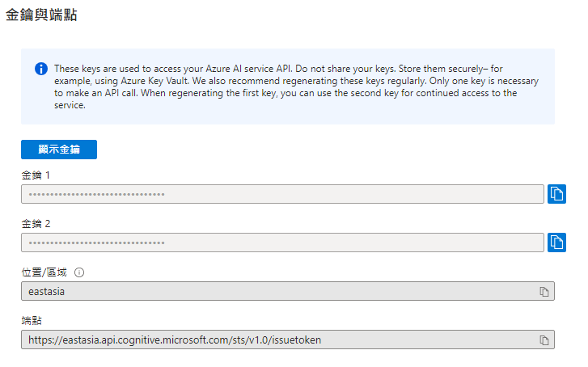Copy the eastasia region value
Screen dimensions: 588x367
point(544,291)
